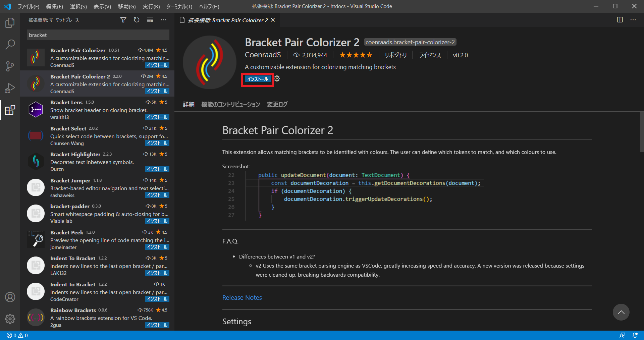Select bracket-padder extension entry
Viewport: 644px width, 340px height.
(97, 214)
